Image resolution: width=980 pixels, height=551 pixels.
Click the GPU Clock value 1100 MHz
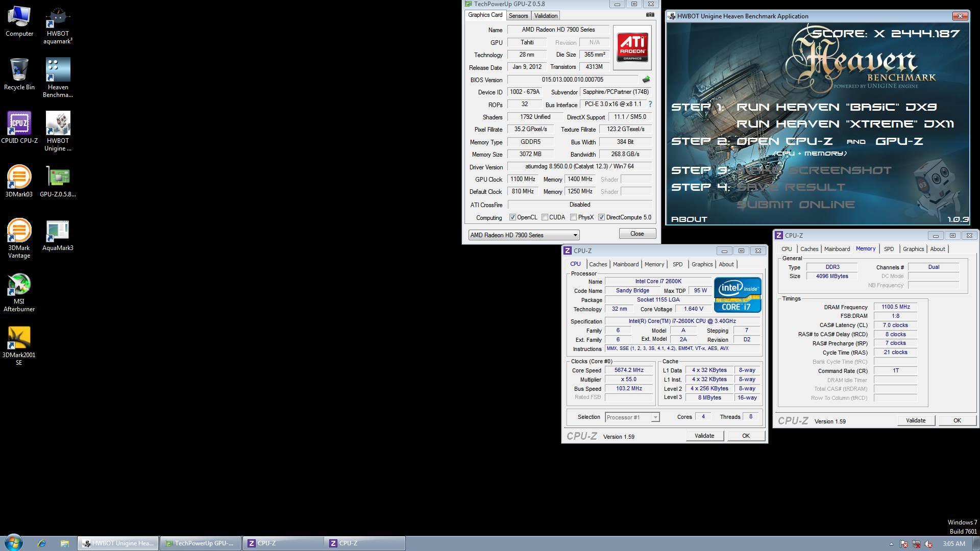[x=523, y=179]
